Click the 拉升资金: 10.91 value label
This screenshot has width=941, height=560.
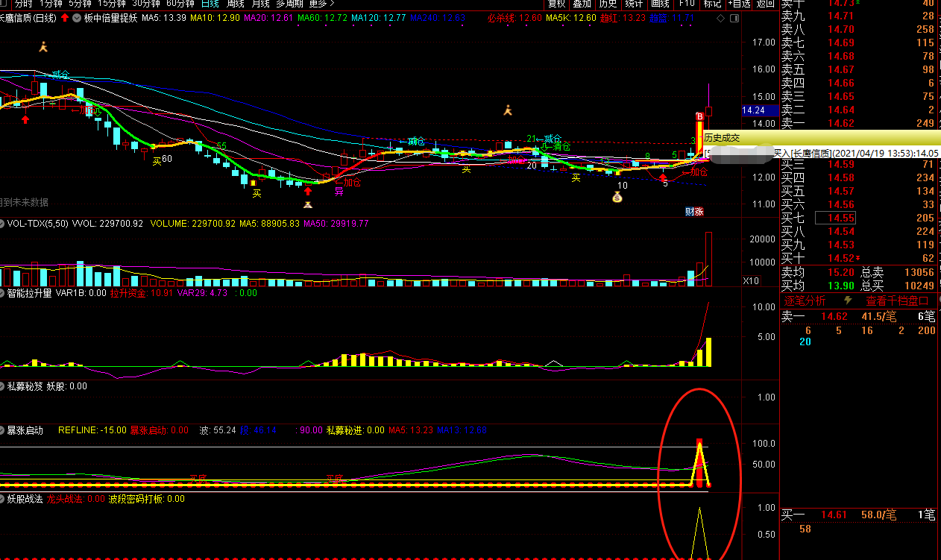(x=142, y=293)
